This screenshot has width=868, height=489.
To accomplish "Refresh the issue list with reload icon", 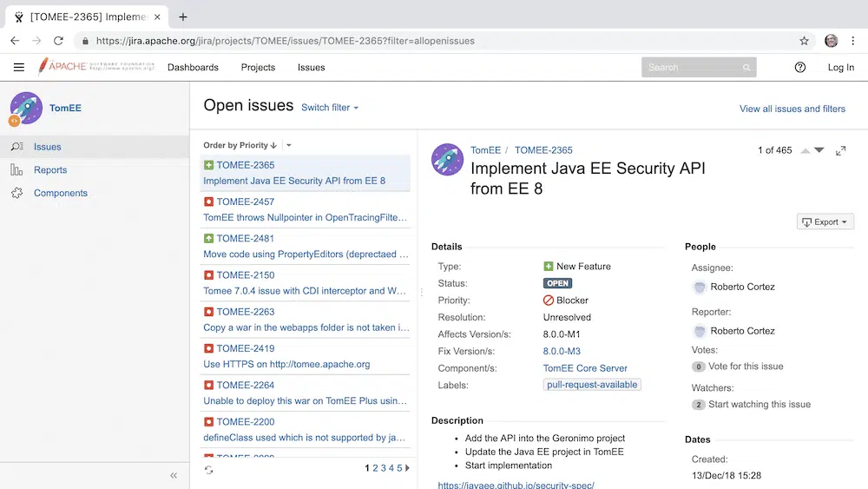I will click(x=208, y=470).
